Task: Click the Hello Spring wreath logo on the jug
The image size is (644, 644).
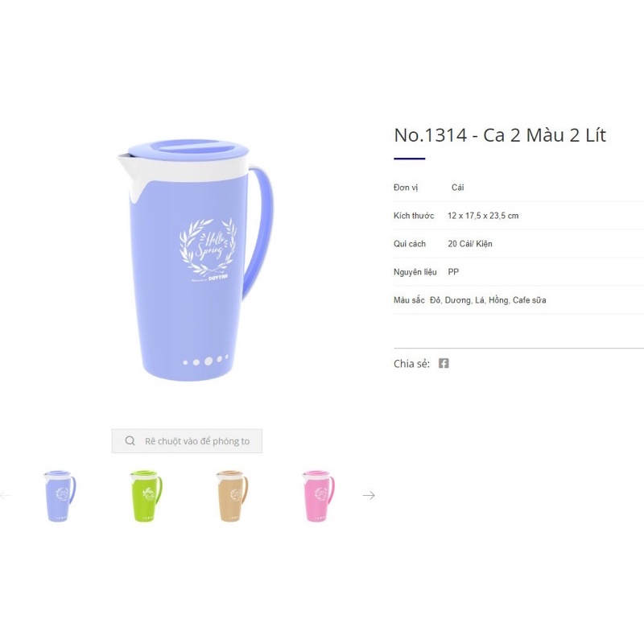Action: pyautogui.click(x=208, y=246)
